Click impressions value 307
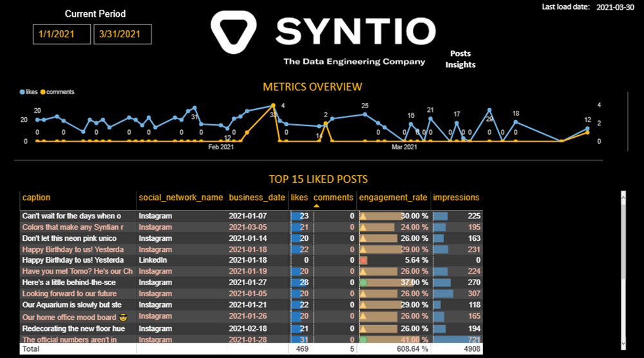The height and width of the screenshot is (358, 644). pyautogui.click(x=474, y=294)
